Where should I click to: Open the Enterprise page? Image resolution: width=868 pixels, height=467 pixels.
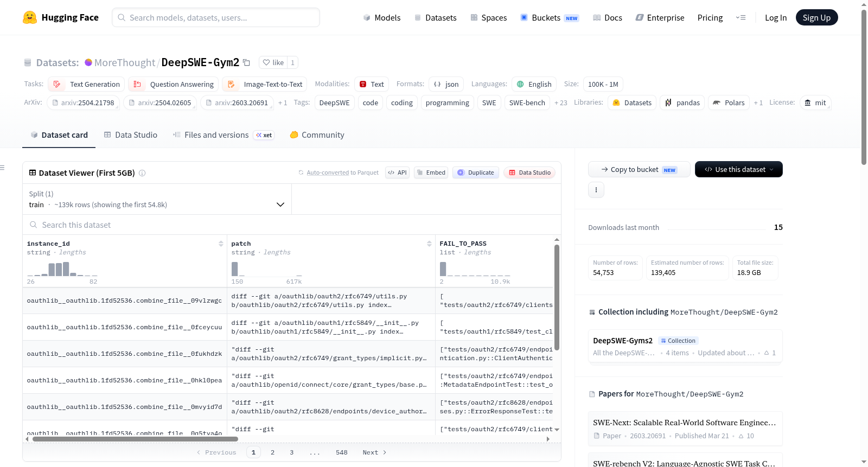coord(660,17)
